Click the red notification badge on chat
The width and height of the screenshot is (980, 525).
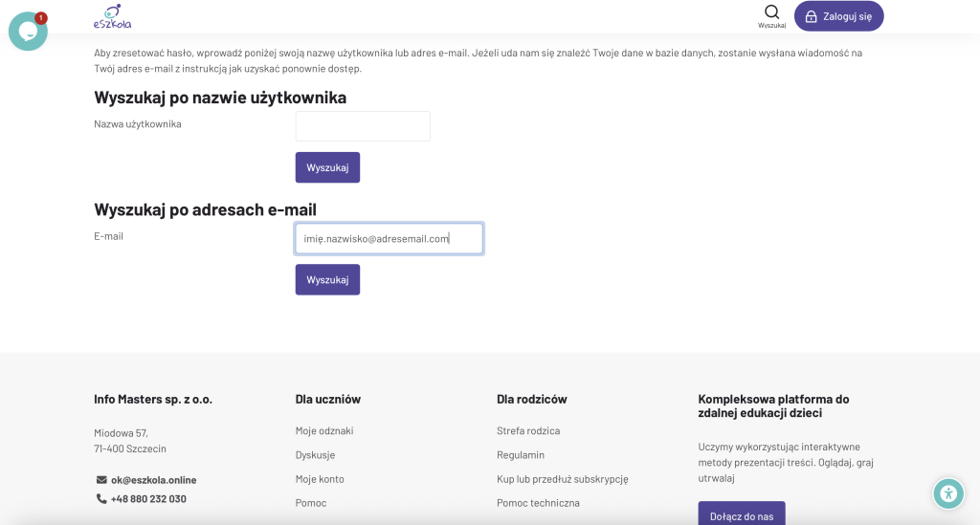40,18
